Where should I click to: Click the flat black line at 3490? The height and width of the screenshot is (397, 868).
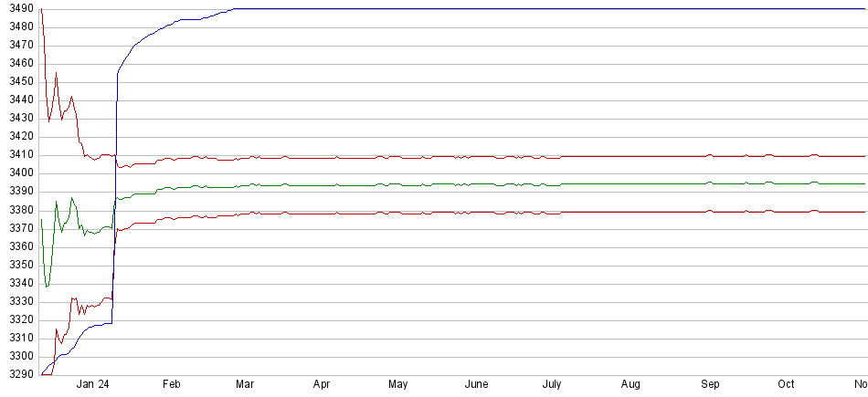pyautogui.click(x=548, y=8)
